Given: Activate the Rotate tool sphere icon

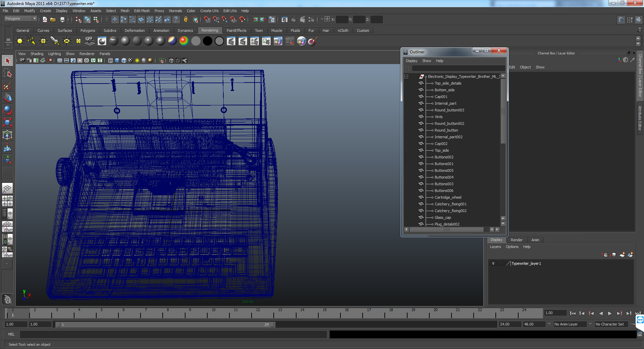Looking at the screenshot, I should 7,110.
